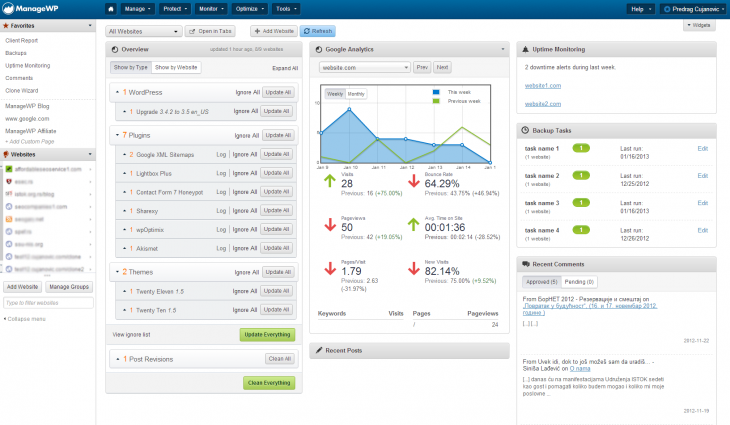Click the Jan 10 peak data point on chart
This screenshot has width=730, height=425.
pos(349,109)
